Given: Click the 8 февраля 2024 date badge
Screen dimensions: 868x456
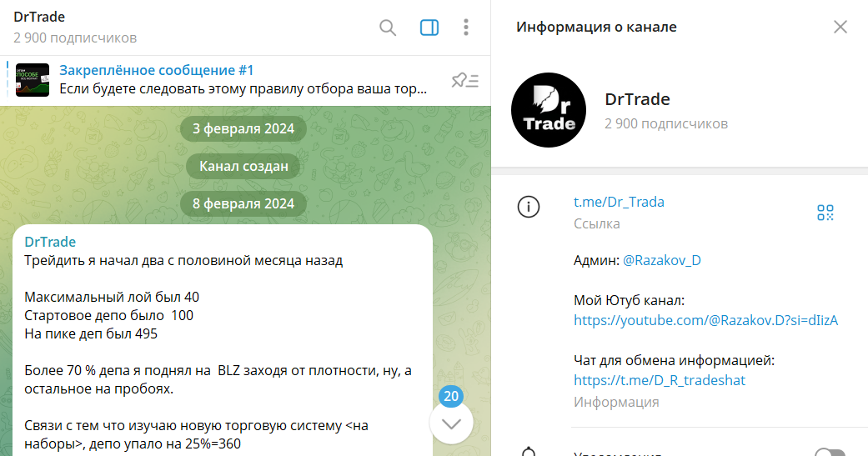Looking at the screenshot, I should 243,203.
